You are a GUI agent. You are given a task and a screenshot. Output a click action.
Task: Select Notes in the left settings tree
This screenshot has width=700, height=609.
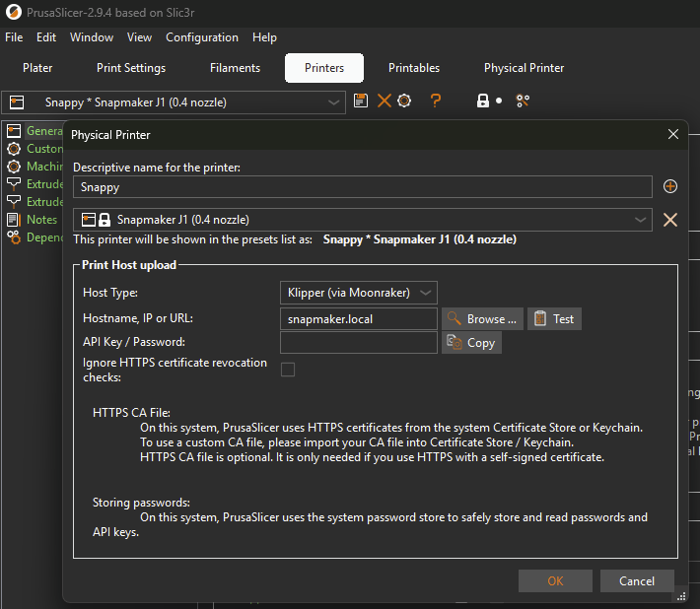[41, 220]
